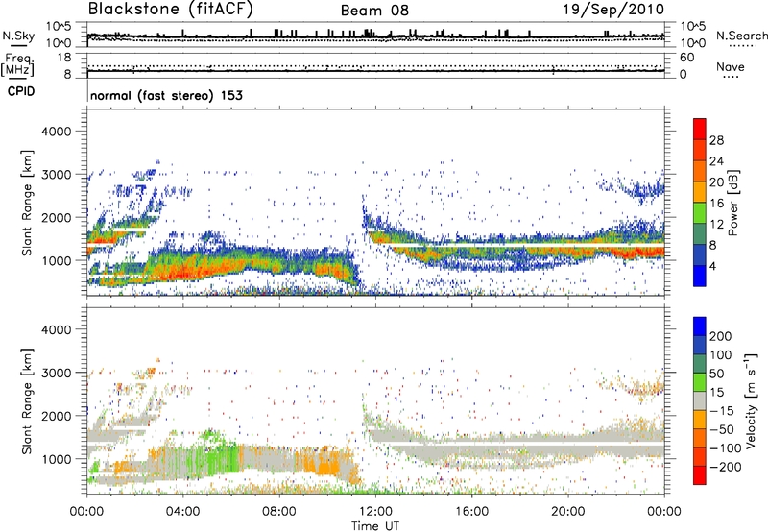Click the "Power [dB]" color bar title
The width and height of the screenshot is (768, 532).
tap(733, 203)
